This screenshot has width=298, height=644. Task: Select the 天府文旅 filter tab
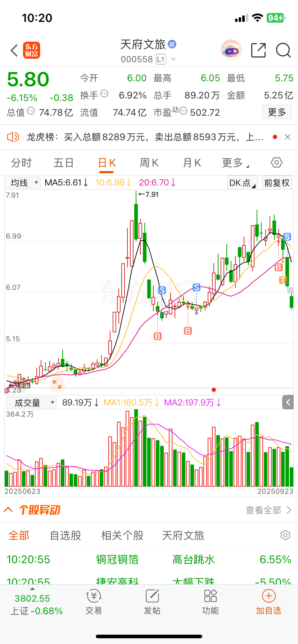(183, 535)
